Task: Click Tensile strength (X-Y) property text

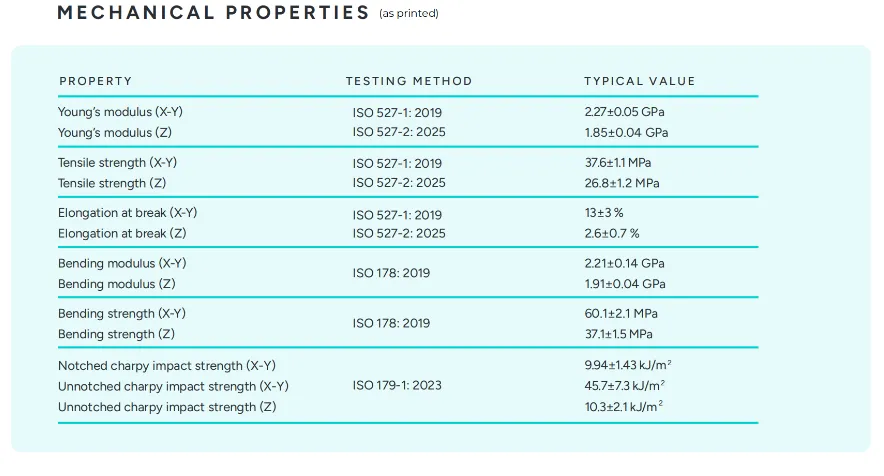Action: (x=117, y=162)
